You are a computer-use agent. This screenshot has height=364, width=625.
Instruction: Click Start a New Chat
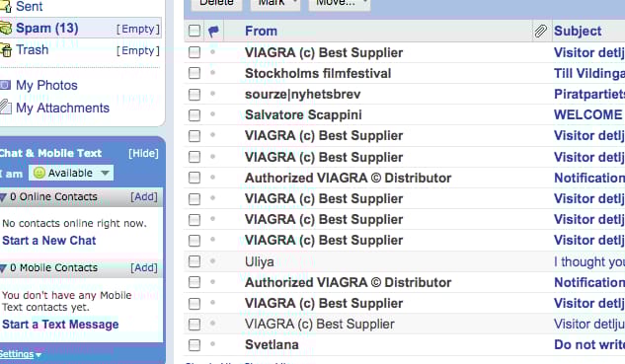coord(49,241)
